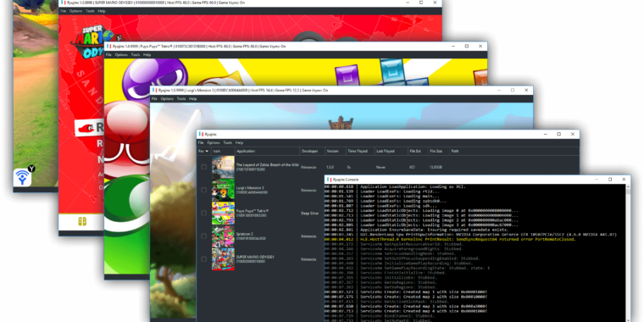Viewport: 644px width, 322px height.
Task: Sort list by Version column header
Action: point(336,151)
